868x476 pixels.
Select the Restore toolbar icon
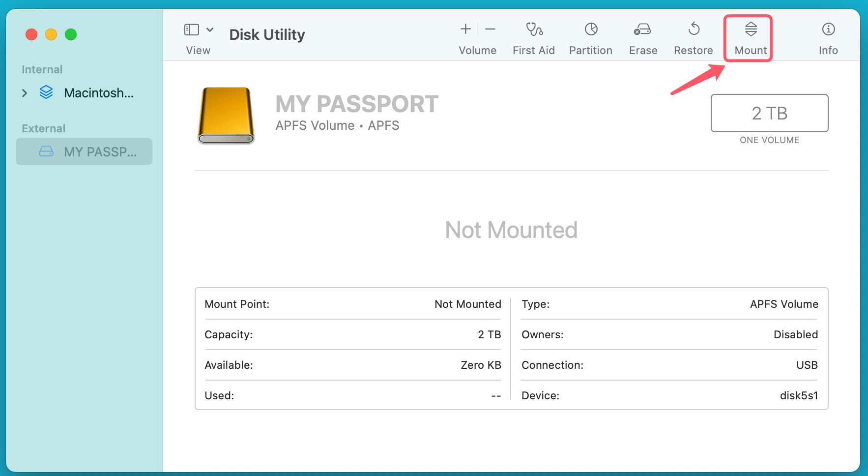(x=694, y=30)
